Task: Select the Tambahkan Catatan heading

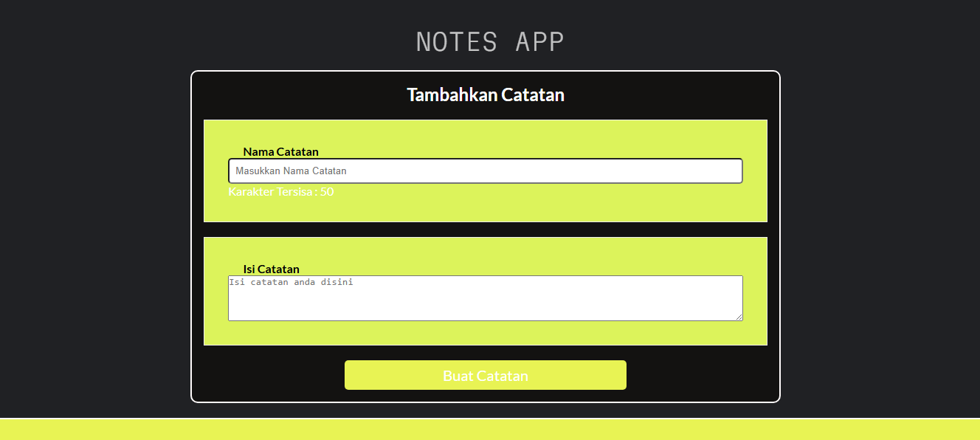Action: pos(485,94)
